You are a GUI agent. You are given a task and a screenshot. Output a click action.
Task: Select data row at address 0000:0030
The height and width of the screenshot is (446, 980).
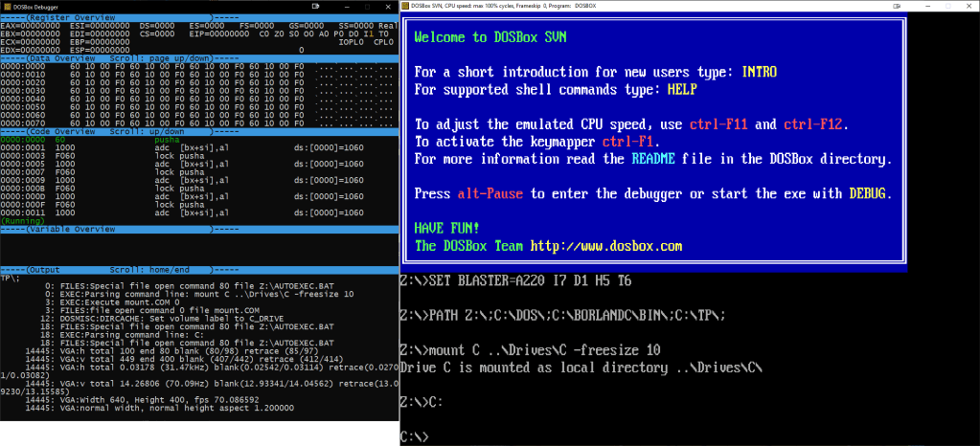pyautogui.click(x=199, y=91)
